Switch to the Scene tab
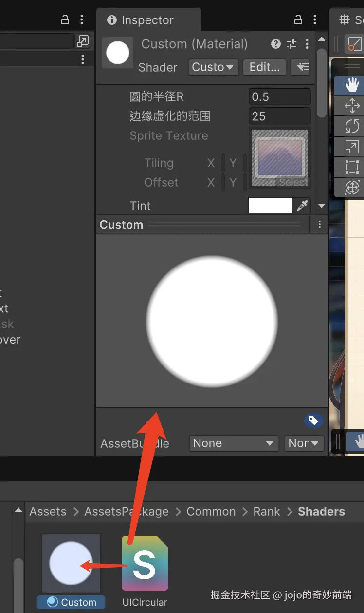The image size is (364, 613). point(349,20)
